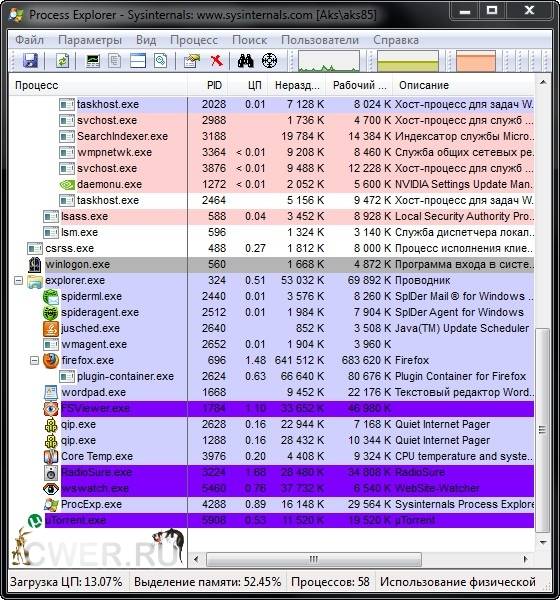Click the spiderml.exe icon
Viewport: 560px width, 600px height.
pos(51,297)
